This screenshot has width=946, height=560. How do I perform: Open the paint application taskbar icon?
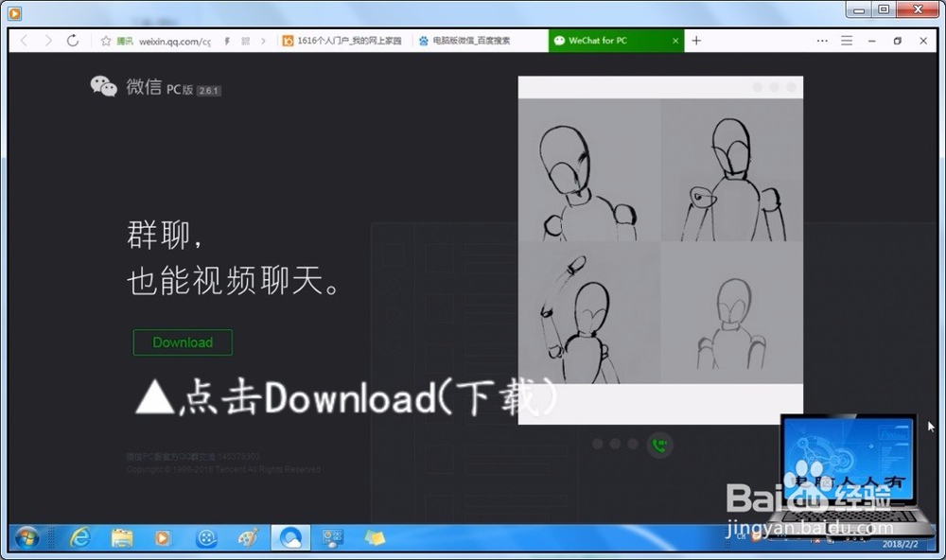(x=246, y=537)
